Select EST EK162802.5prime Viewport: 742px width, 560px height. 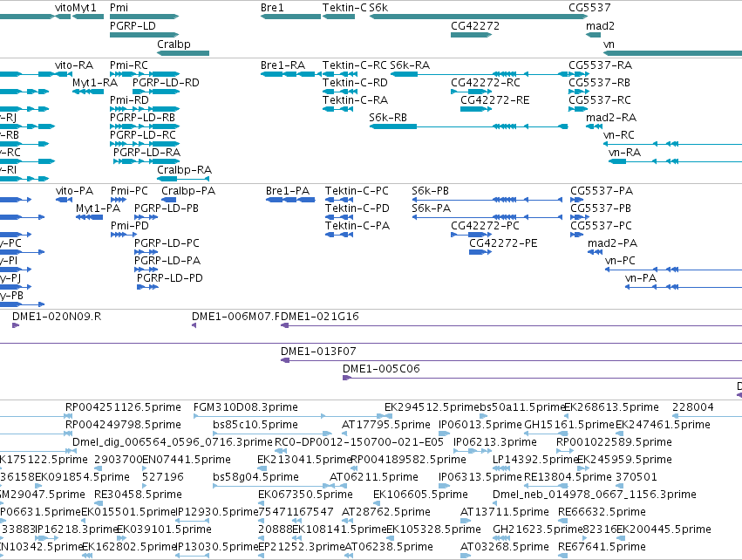point(129,547)
